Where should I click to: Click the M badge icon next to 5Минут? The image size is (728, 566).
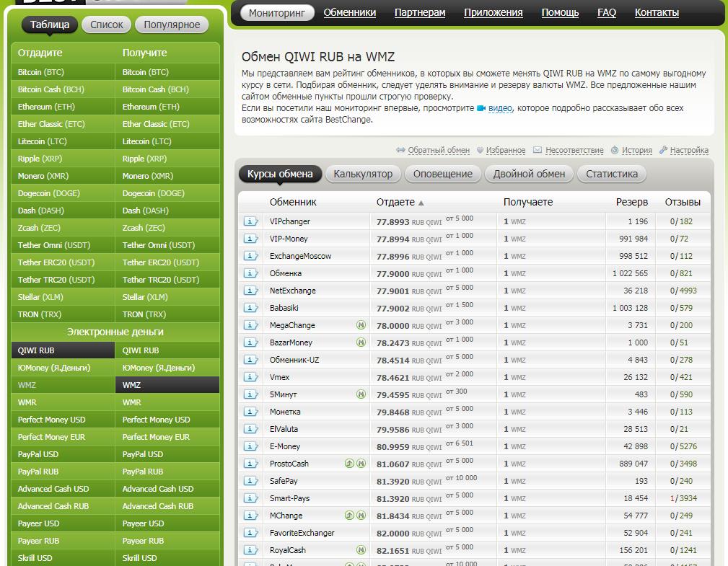(361, 394)
